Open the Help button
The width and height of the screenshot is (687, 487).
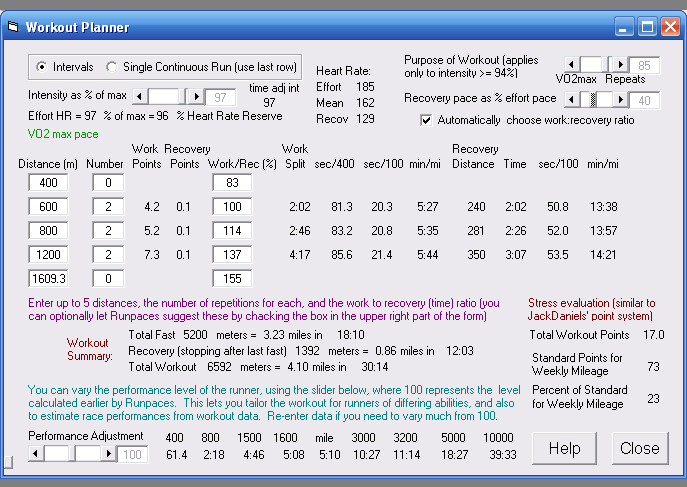coord(565,448)
